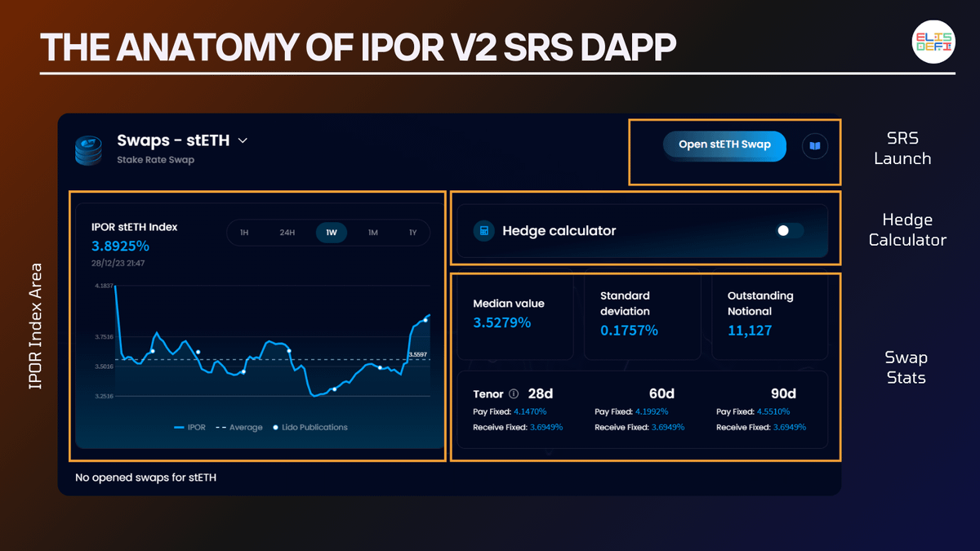Select the 24H chart timeframe
Image resolution: width=980 pixels, height=551 pixels.
pos(287,233)
